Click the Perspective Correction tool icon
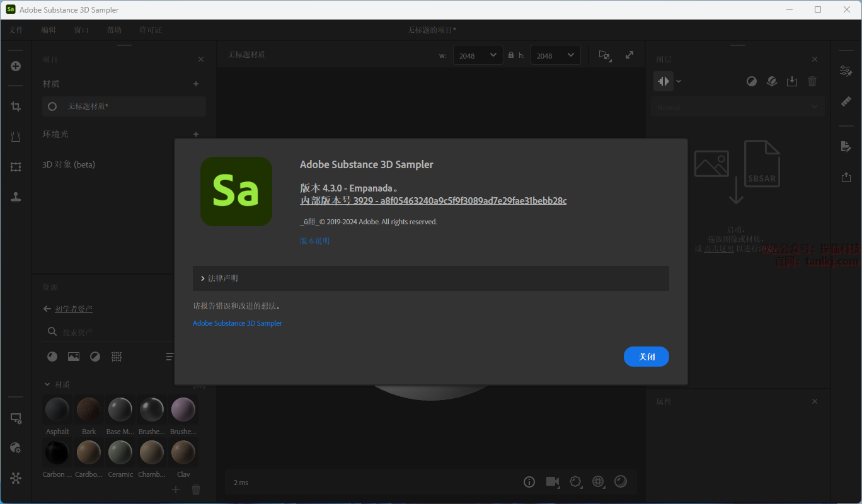The height and width of the screenshot is (504, 862). click(x=16, y=137)
